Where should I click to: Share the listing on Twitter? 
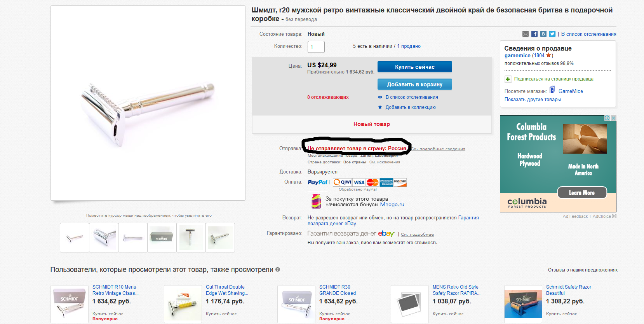(552, 34)
